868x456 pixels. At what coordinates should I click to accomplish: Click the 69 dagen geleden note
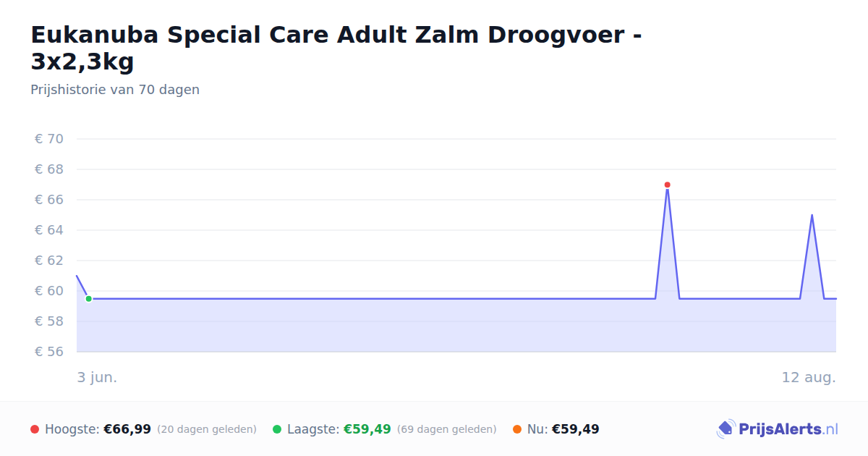pos(447,429)
